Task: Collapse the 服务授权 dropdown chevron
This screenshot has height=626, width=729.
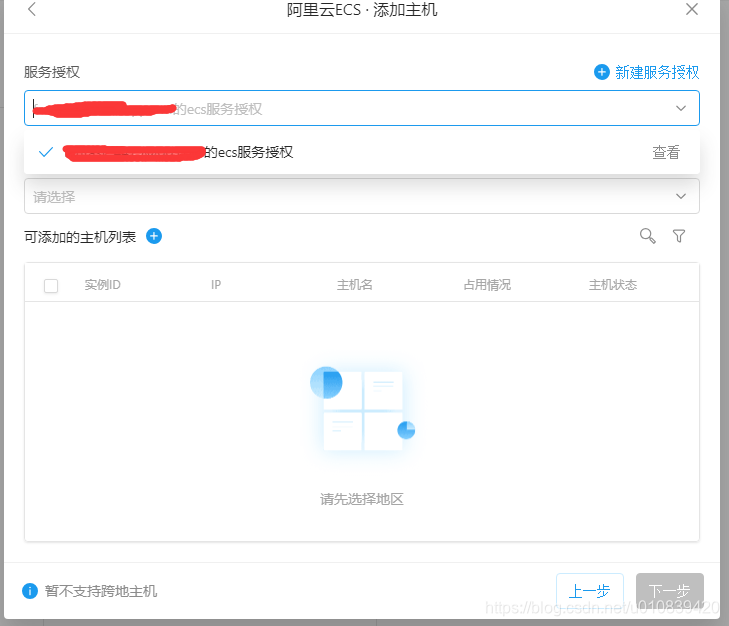Action: coord(681,108)
